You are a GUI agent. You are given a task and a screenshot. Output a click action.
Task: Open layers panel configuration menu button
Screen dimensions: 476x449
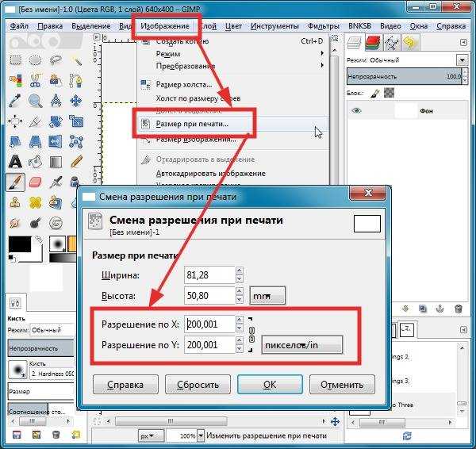(x=463, y=42)
